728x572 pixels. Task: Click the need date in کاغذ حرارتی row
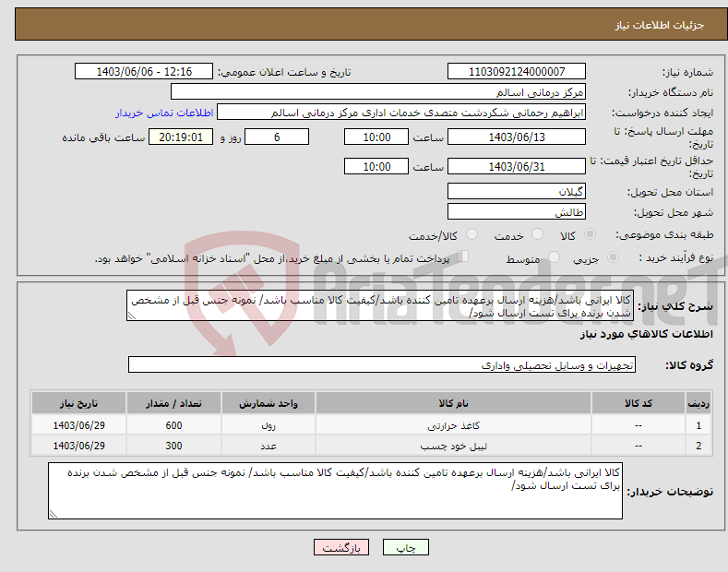click(x=78, y=425)
